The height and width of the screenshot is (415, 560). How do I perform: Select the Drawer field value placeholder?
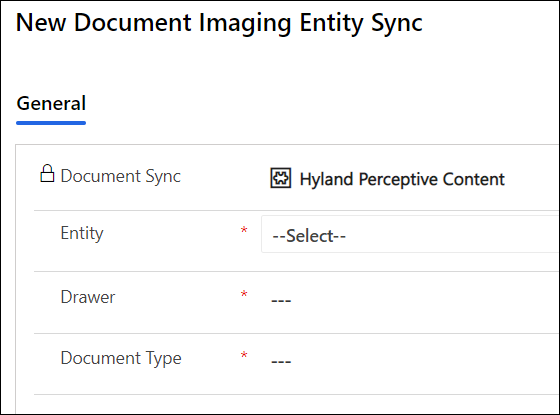[x=281, y=300]
